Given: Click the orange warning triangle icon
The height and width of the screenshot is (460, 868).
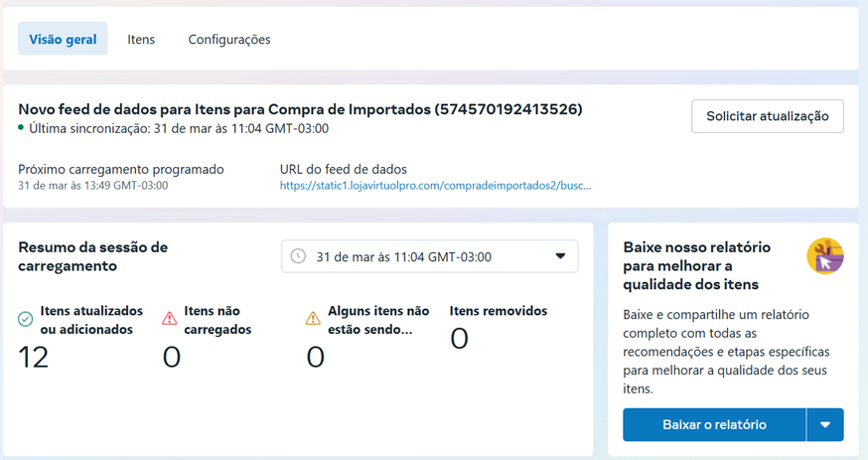Looking at the screenshot, I should [x=313, y=318].
